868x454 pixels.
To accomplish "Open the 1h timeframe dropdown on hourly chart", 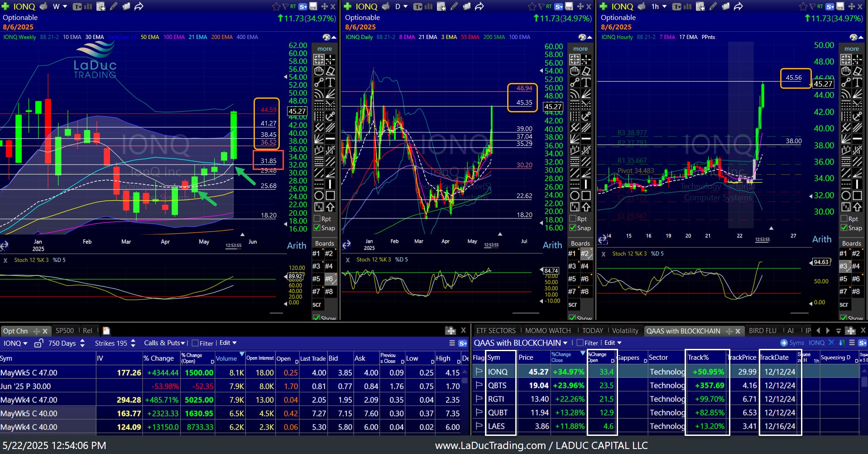I will pyautogui.click(x=659, y=6).
